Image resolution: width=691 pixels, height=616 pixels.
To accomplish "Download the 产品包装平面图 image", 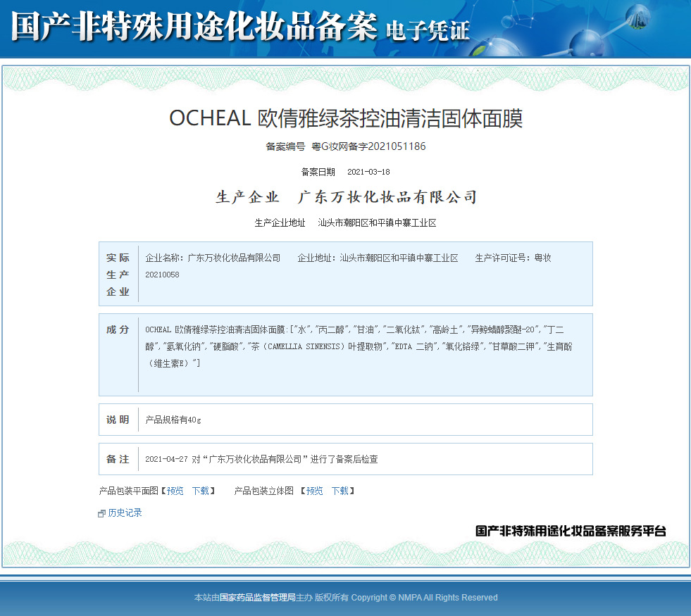I will pyautogui.click(x=201, y=491).
